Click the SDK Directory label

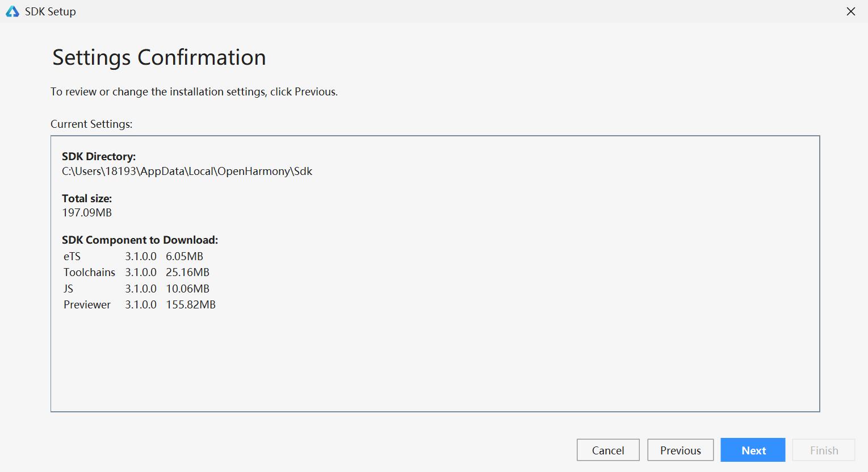99,157
